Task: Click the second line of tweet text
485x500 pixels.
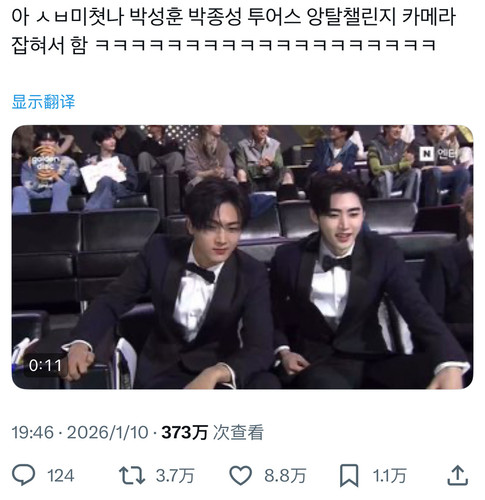Action: click(x=223, y=45)
